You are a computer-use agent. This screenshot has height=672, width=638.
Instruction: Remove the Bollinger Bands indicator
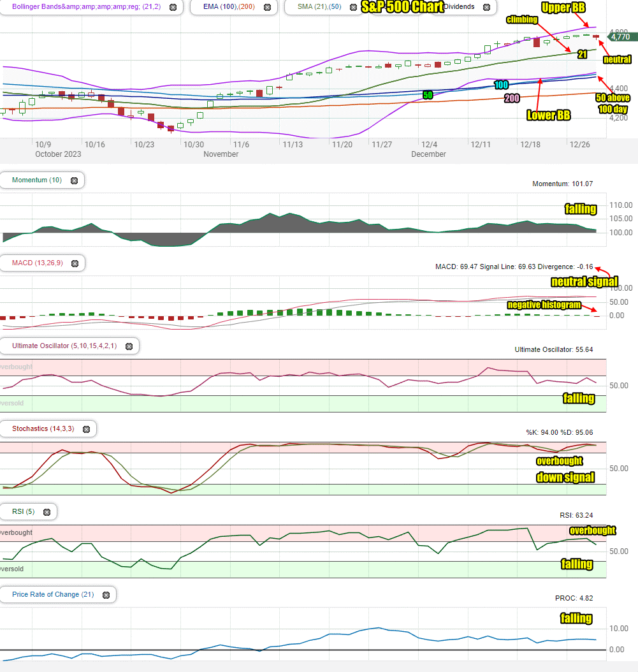coord(173,7)
